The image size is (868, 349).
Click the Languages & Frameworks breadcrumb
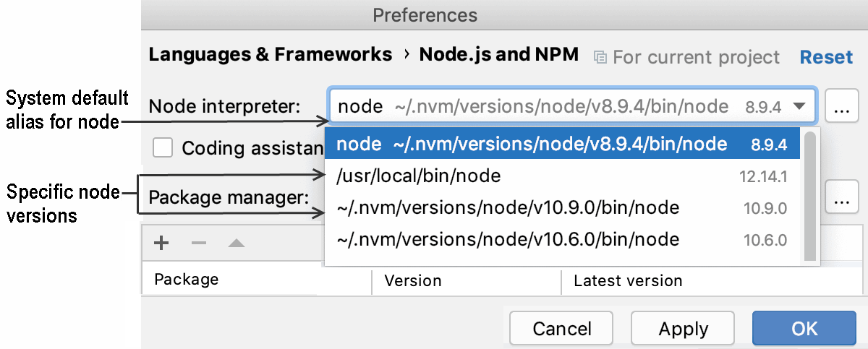(x=270, y=55)
